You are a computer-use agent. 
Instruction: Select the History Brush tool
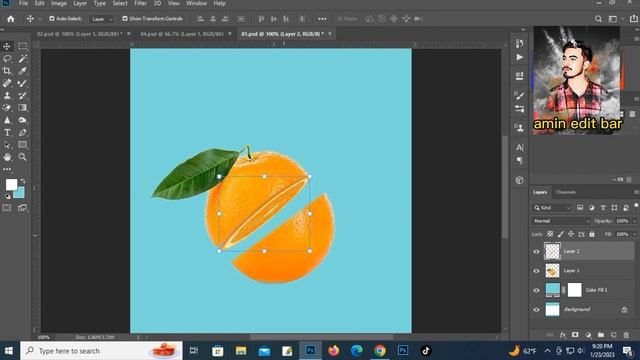pyautogui.click(x=22, y=96)
